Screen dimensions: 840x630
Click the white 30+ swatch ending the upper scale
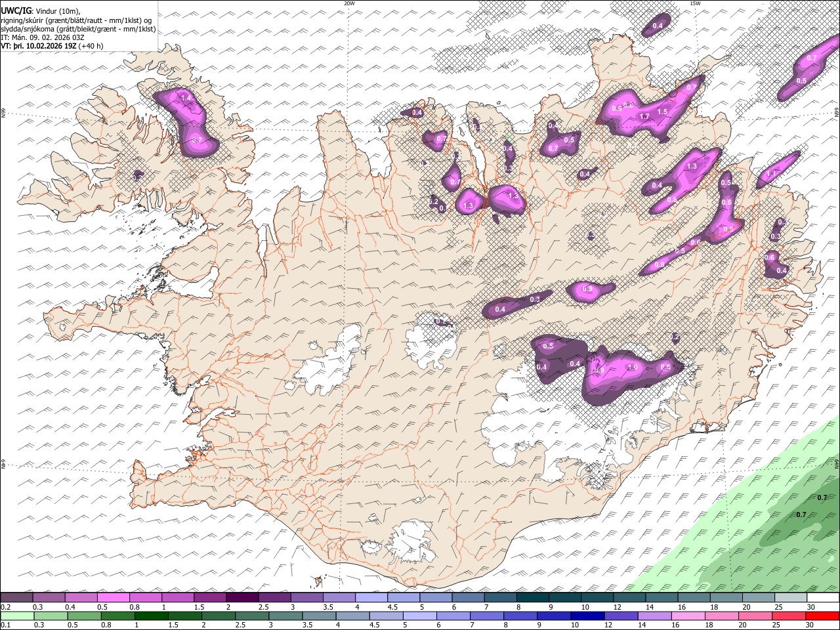pyautogui.click(x=822, y=598)
